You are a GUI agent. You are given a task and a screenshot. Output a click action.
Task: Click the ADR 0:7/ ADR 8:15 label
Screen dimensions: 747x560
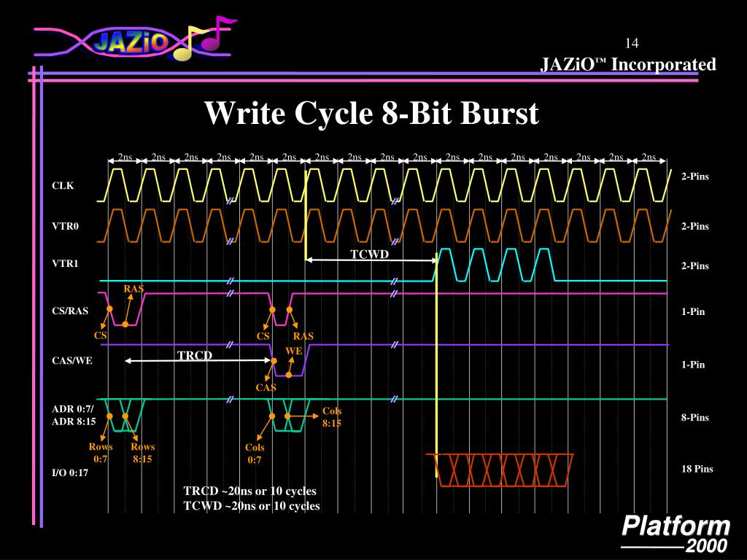74,415
